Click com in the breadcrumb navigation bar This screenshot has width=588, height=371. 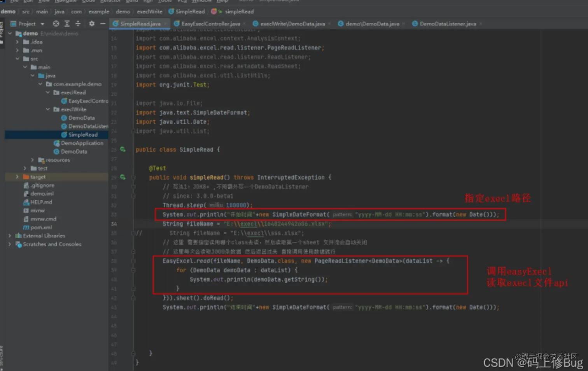[x=76, y=12]
